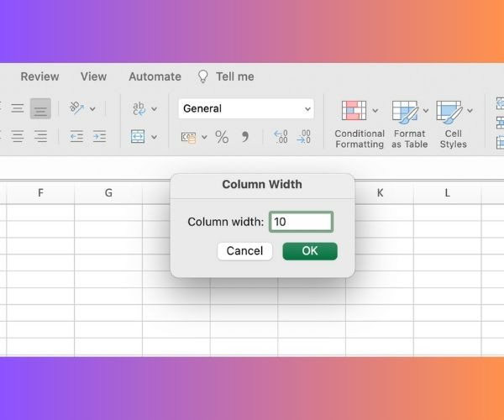Click the Tell me search box
The height and width of the screenshot is (420, 504).
tap(226, 76)
